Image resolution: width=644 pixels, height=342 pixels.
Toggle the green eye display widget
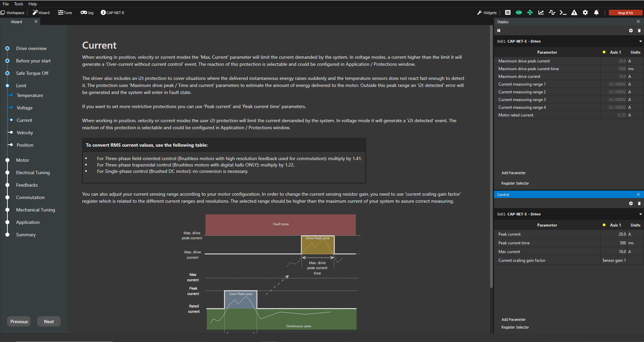point(519,13)
